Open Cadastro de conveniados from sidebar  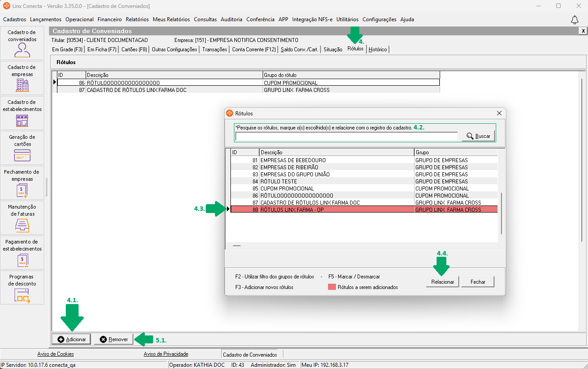click(x=22, y=43)
